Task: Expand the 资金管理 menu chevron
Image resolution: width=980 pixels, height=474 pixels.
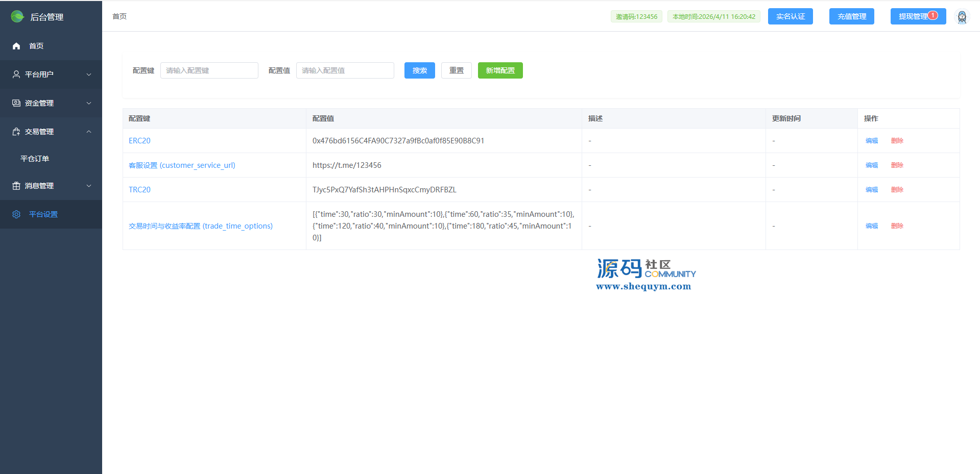Action: [89, 103]
